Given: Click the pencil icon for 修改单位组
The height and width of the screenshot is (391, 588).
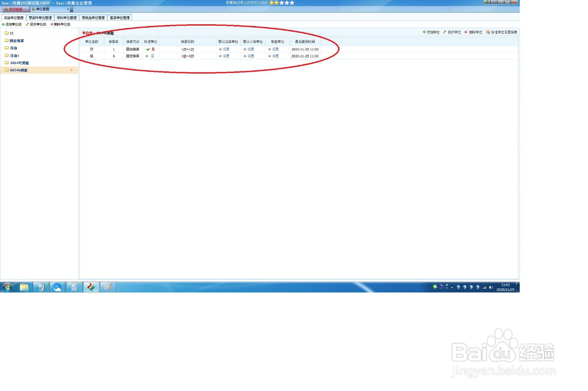Looking at the screenshot, I should (x=27, y=25).
